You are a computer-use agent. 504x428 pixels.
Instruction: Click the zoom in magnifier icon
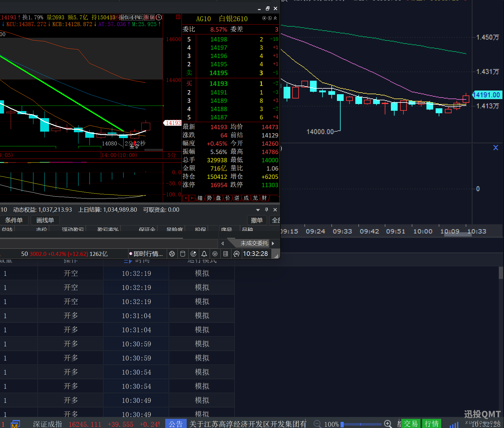[388, 424]
